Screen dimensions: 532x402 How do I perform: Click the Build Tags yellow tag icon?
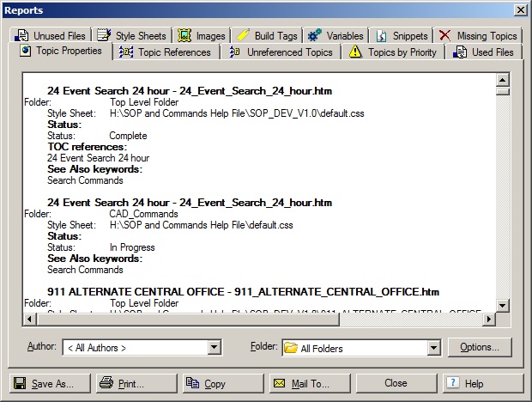coord(243,35)
